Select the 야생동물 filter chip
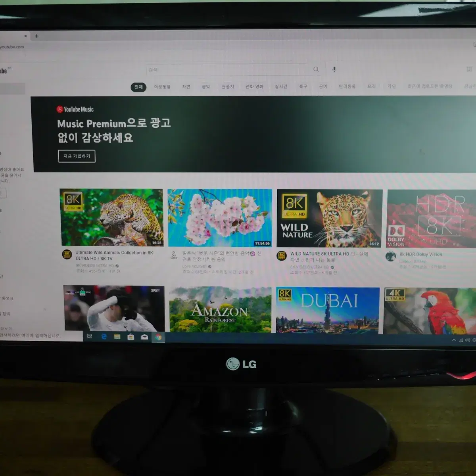This screenshot has width=476, height=476. coord(162,86)
